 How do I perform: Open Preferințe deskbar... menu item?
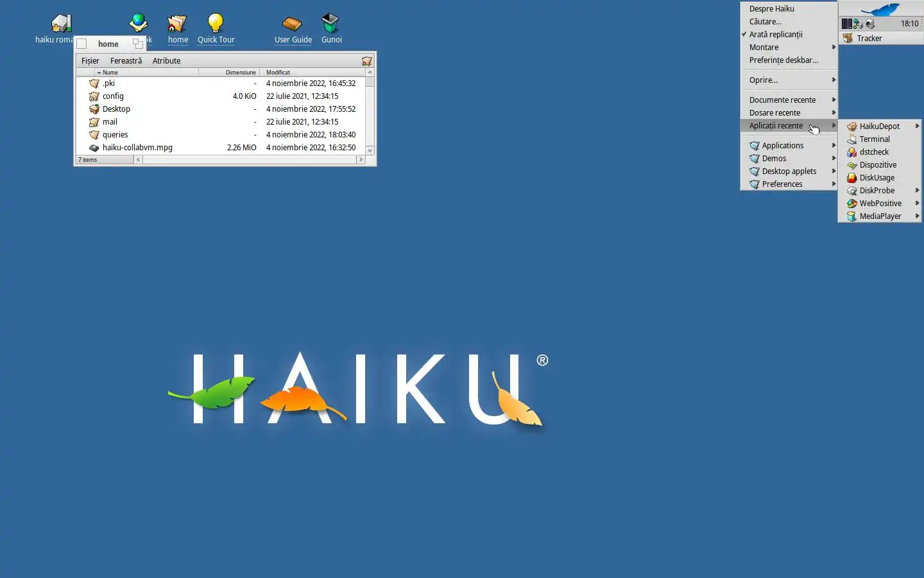point(789,60)
